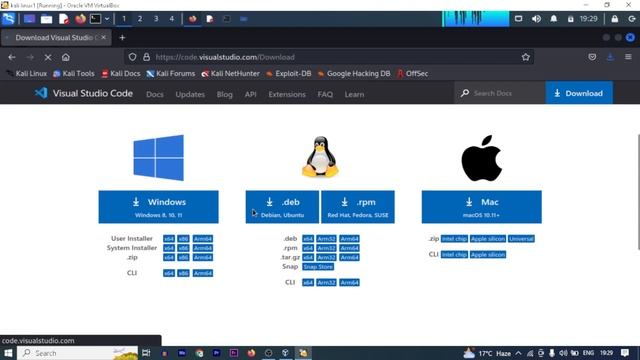
Task: Click Universal for Mac .zip
Action: [521, 239]
